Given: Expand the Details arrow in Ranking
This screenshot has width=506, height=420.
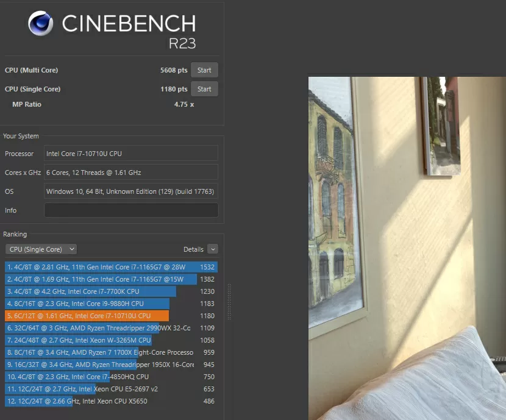Looking at the screenshot, I should (212, 249).
